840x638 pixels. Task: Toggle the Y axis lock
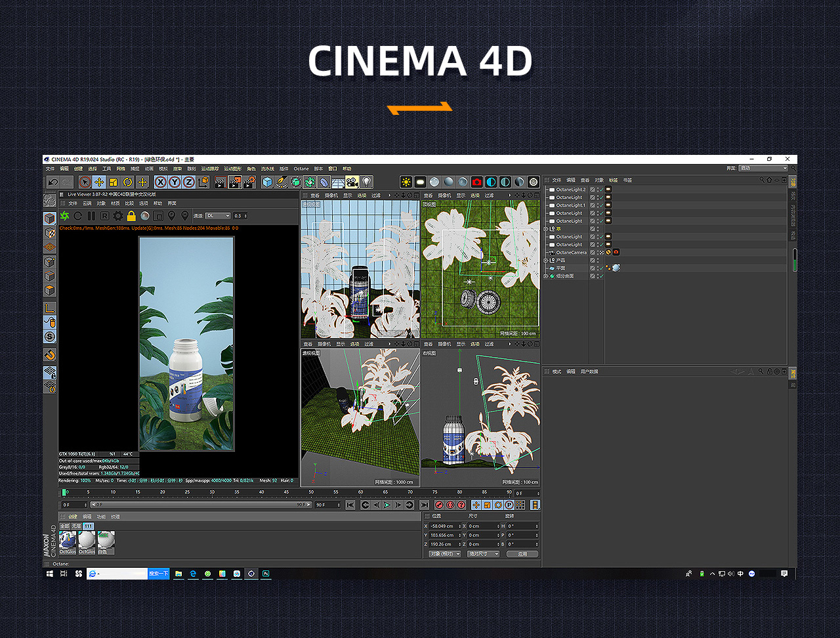[175, 182]
